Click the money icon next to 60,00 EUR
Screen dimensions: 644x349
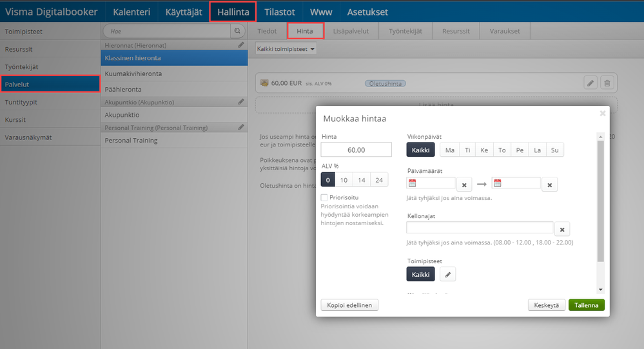pyautogui.click(x=264, y=83)
